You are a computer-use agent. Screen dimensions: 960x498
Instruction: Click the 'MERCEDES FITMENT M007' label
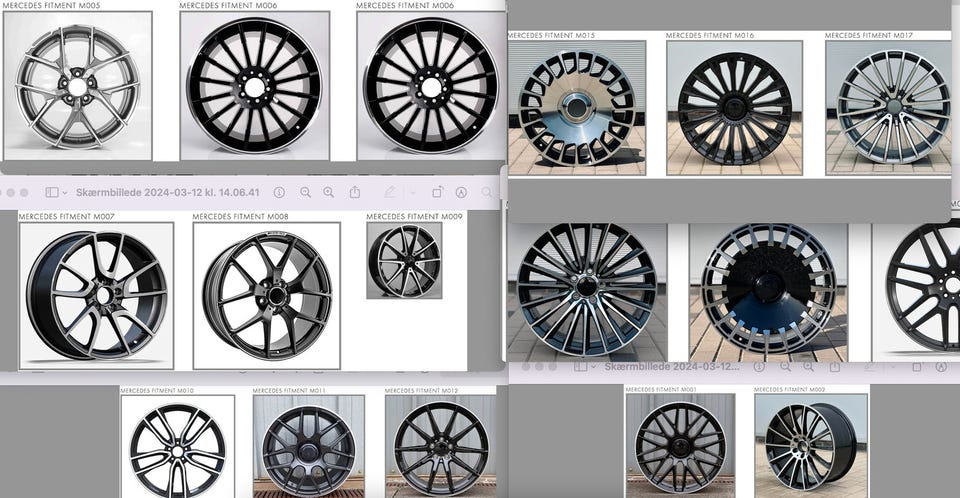[66, 216]
